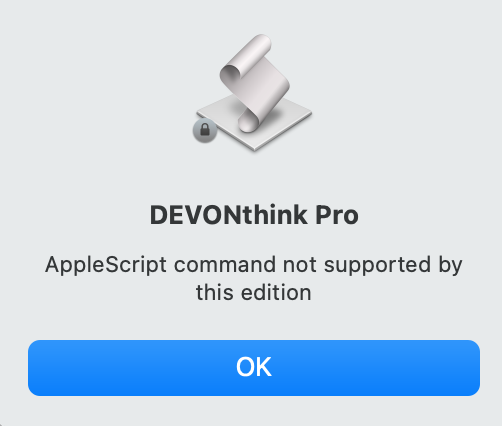This screenshot has height=426, width=502.
Task: Click the word supported in the message
Action: [377, 266]
